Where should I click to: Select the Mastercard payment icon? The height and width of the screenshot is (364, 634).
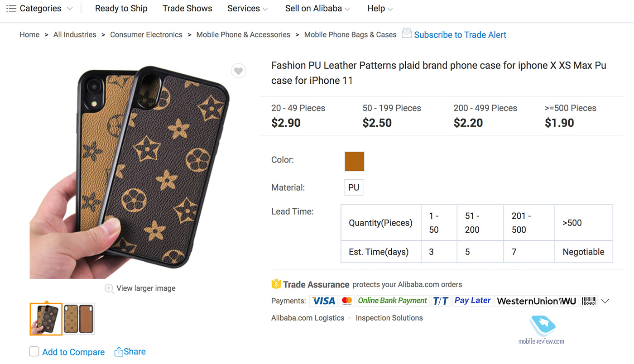coord(347,301)
